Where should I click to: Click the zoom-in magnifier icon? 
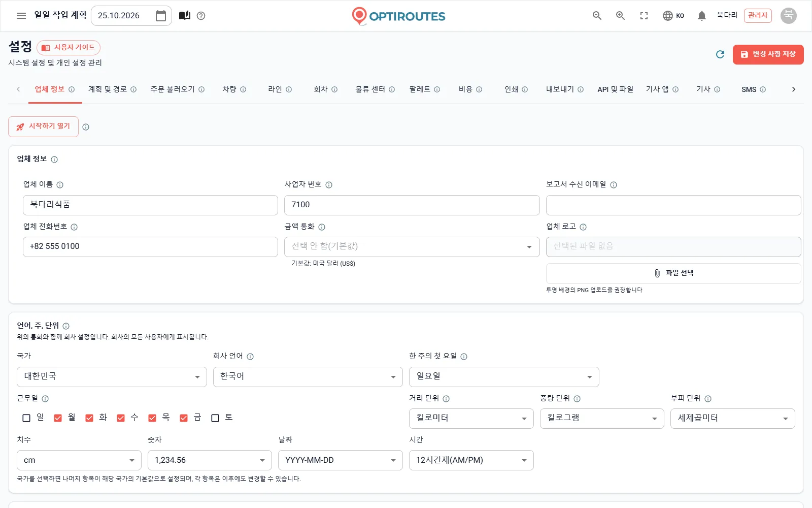tap(620, 16)
